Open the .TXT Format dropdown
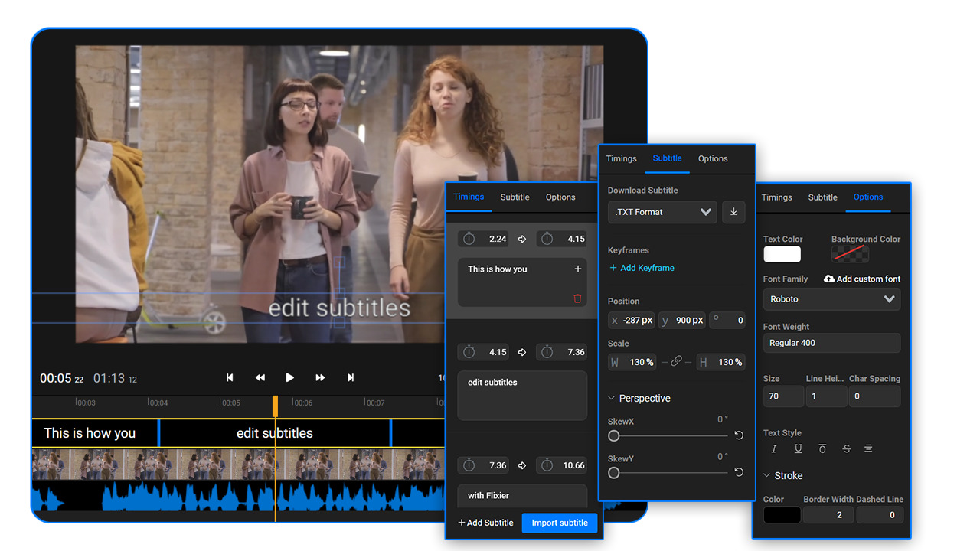980x551 pixels. (661, 212)
